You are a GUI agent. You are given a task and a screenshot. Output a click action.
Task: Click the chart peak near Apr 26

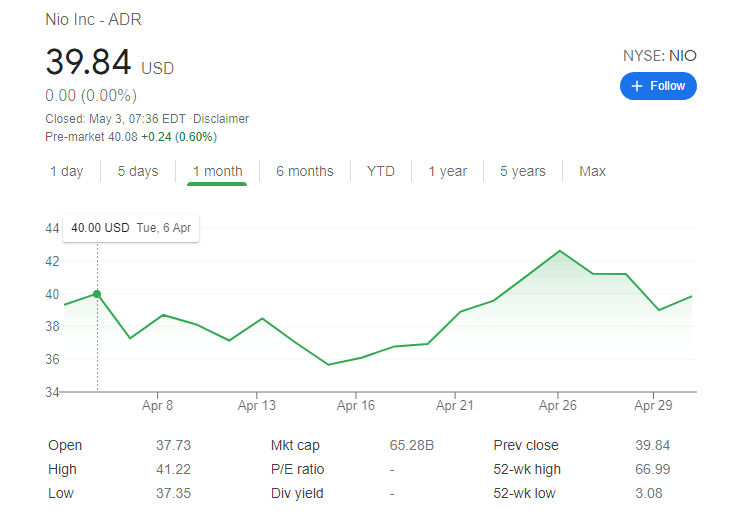(559, 251)
